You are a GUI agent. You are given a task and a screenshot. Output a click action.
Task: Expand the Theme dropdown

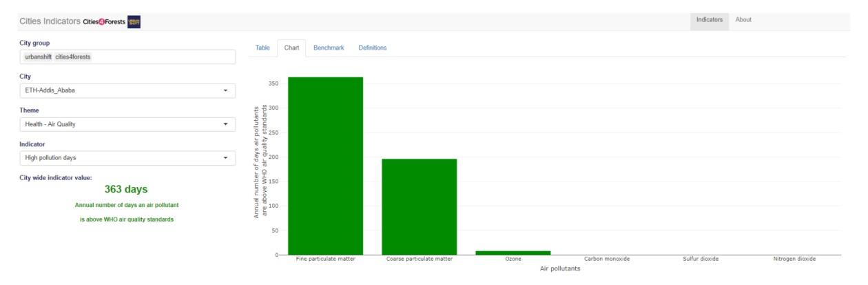click(225, 124)
